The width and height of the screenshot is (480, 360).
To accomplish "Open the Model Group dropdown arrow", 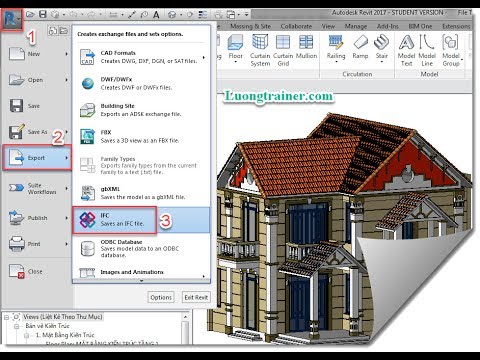I will pyautogui.click(x=462, y=60).
